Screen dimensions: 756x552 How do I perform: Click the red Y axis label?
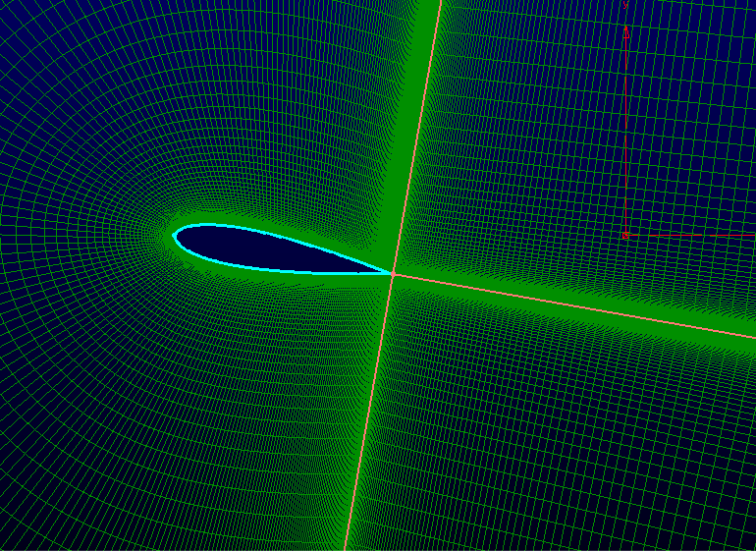pos(625,6)
